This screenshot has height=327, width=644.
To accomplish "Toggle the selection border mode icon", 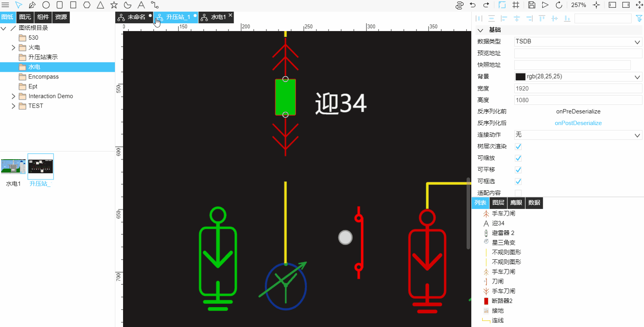I will point(502,5).
